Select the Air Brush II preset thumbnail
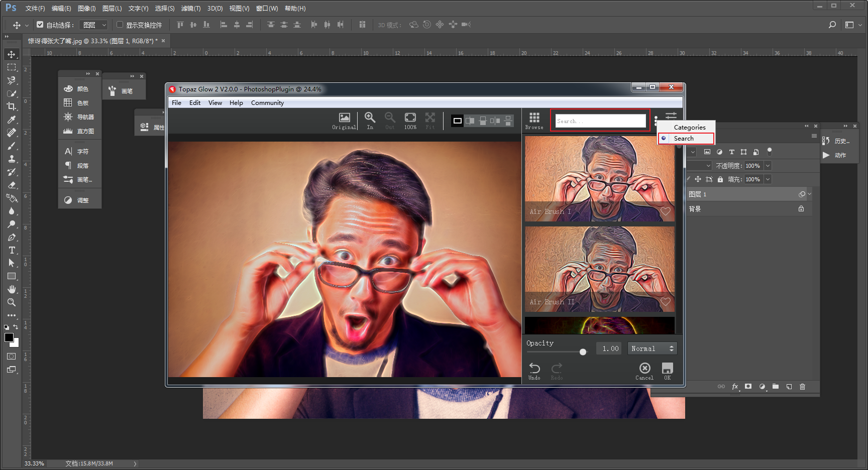This screenshot has height=470, width=868. (x=600, y=269)
